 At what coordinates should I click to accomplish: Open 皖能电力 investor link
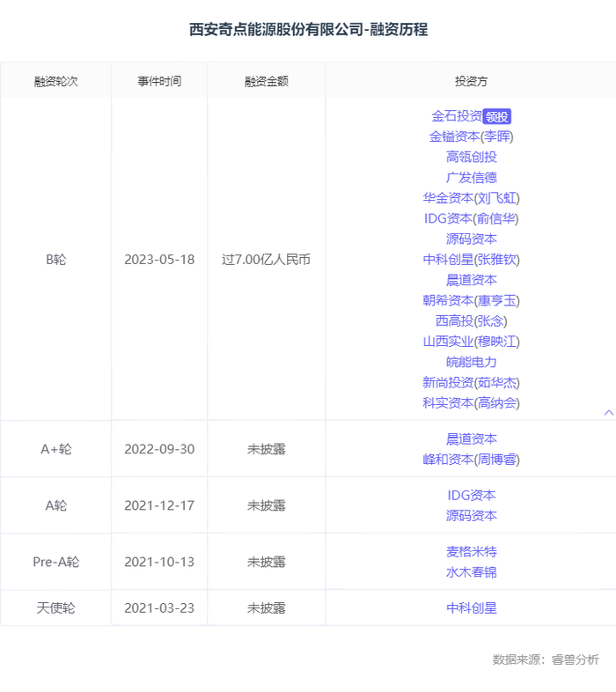tap(472, 362)
